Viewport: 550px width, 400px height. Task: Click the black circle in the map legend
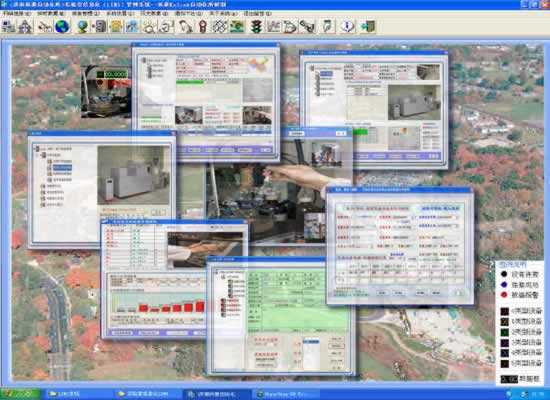click(504, 274)
